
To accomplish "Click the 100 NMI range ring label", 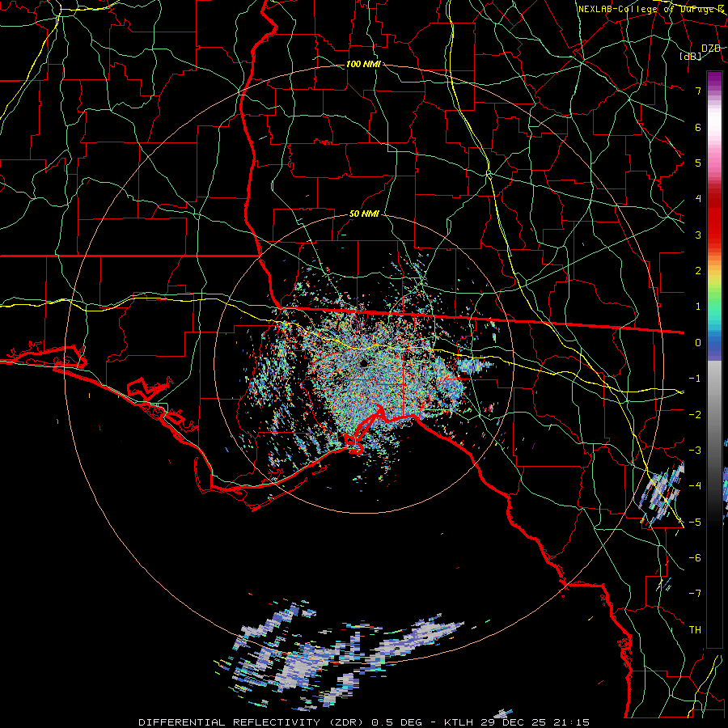I will (x=363, y=64).
